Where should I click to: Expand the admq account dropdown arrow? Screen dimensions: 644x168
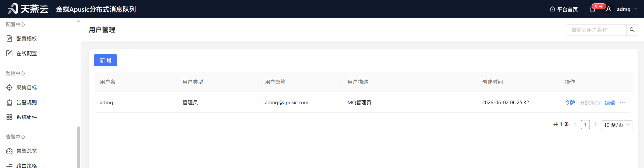point(636,9)
